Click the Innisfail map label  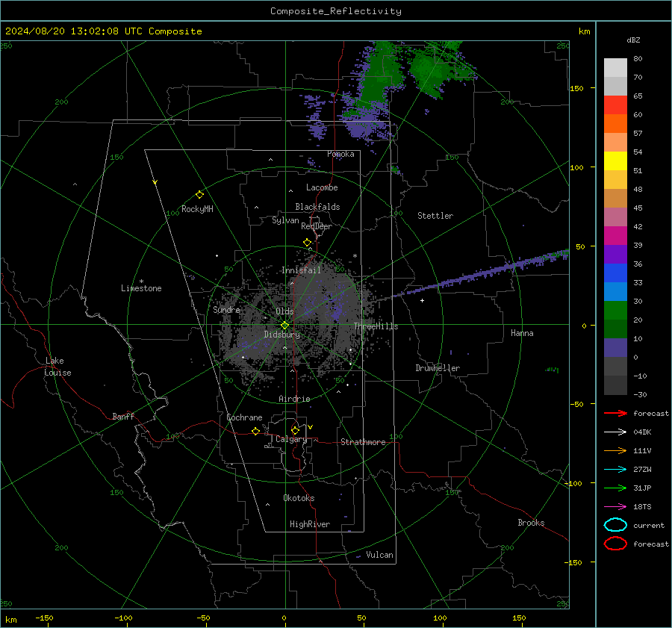[x=301, y=270]
